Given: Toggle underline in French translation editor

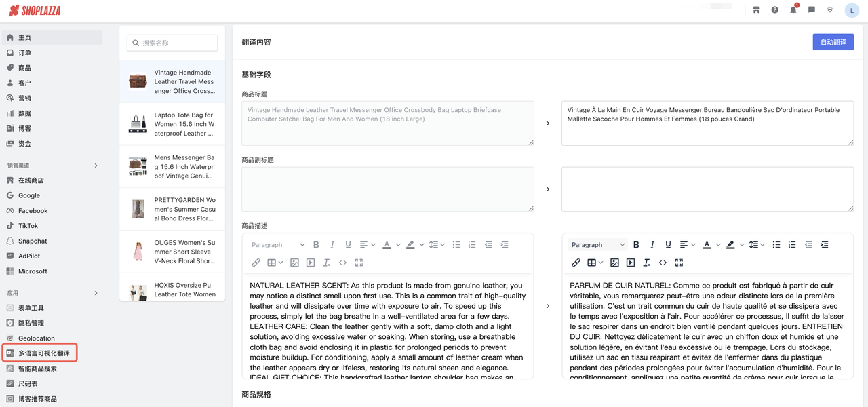Looking at the screenshot, I should tap(668, 245).
